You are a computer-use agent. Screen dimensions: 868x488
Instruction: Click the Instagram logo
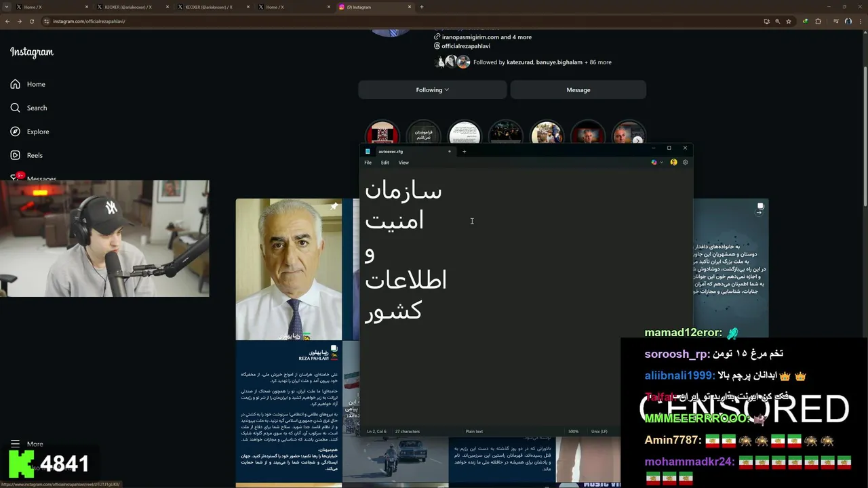(x=32, y=52)
